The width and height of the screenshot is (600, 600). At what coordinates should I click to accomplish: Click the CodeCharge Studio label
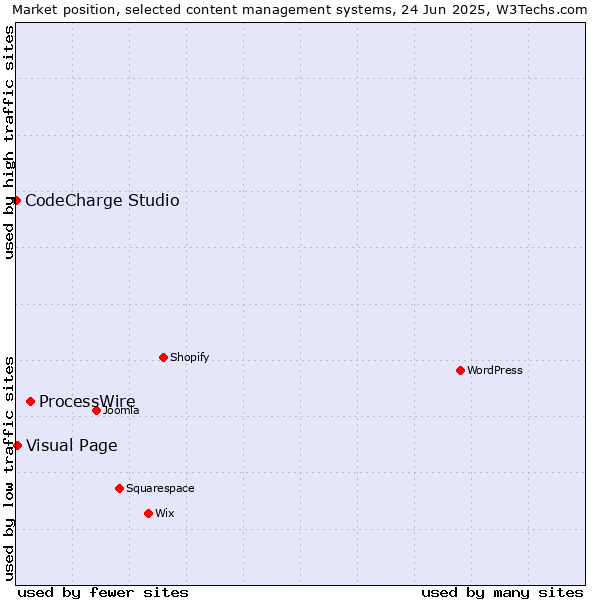point(102,201)
